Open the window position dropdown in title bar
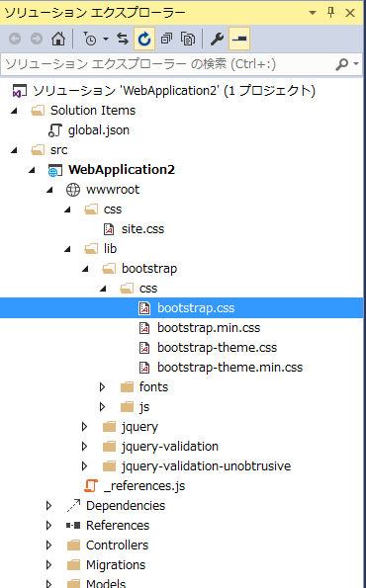 pyautogui.click(x=313, y=13)
